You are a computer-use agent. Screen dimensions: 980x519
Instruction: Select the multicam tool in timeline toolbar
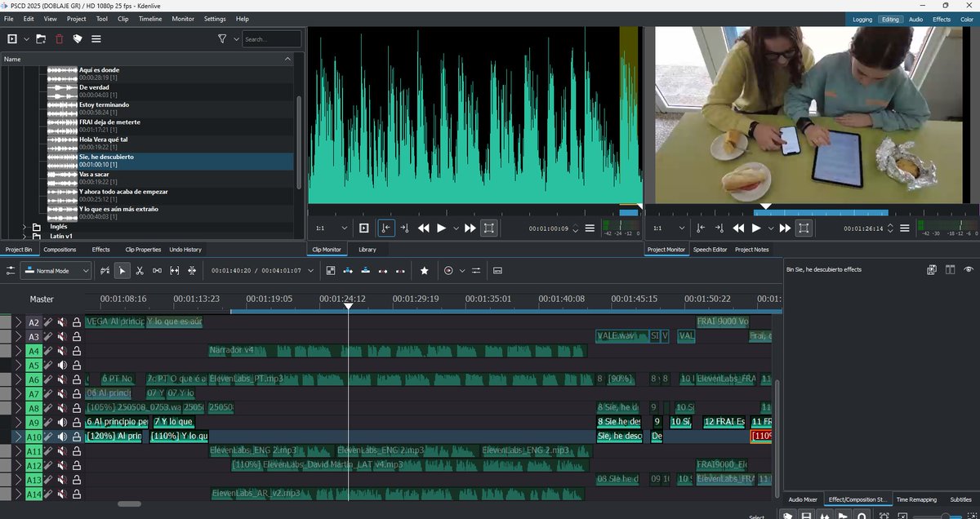click(x=192, y=270)
